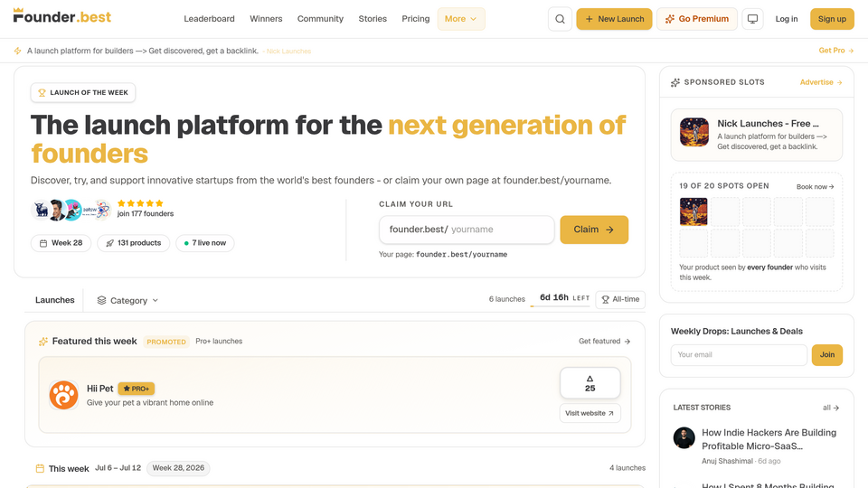The image size is (868, 488).
Task: Click the Nick Launches link in announcement bar
Action: [288, 52]
